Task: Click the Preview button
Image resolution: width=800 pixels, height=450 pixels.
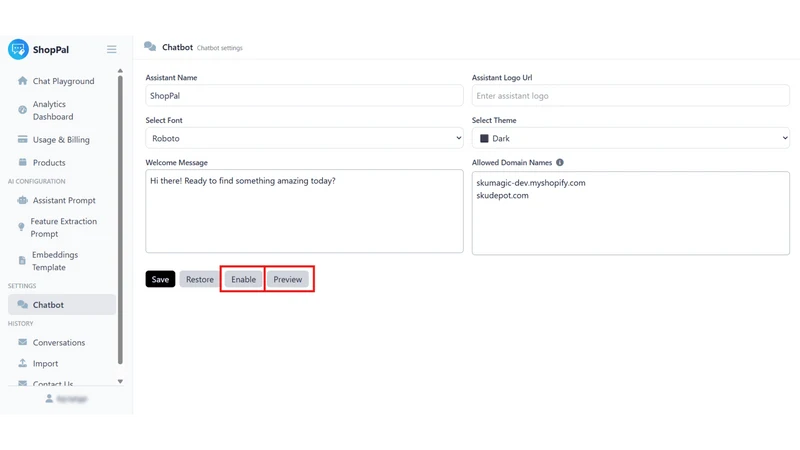Action: coord(288,279)
